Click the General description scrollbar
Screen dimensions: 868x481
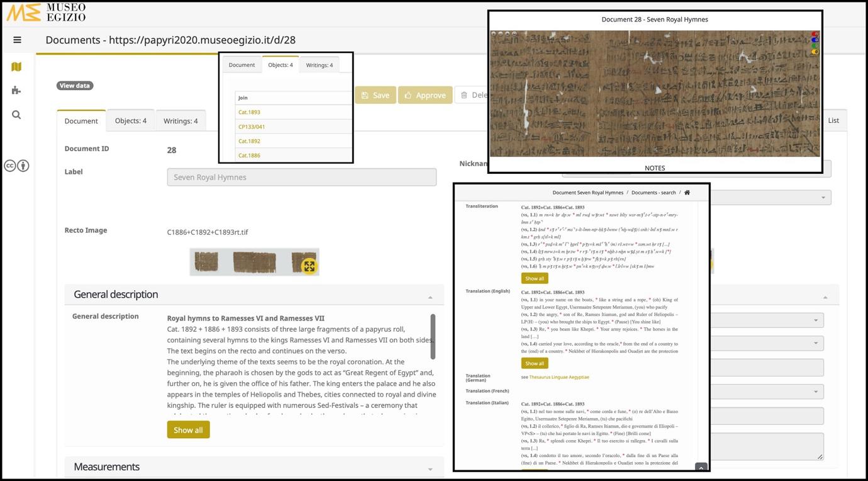[x=433, y=336]
